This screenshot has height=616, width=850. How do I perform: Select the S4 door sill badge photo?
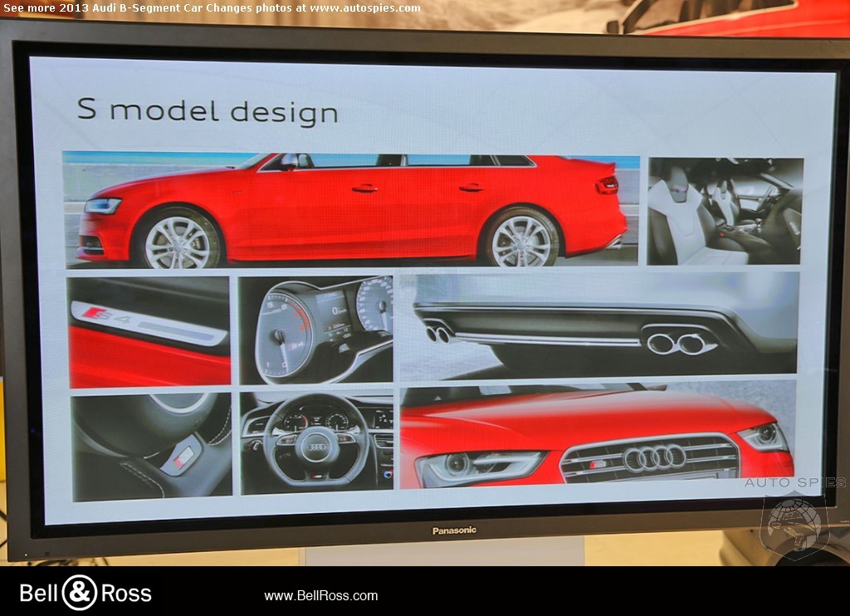(149, 332)
